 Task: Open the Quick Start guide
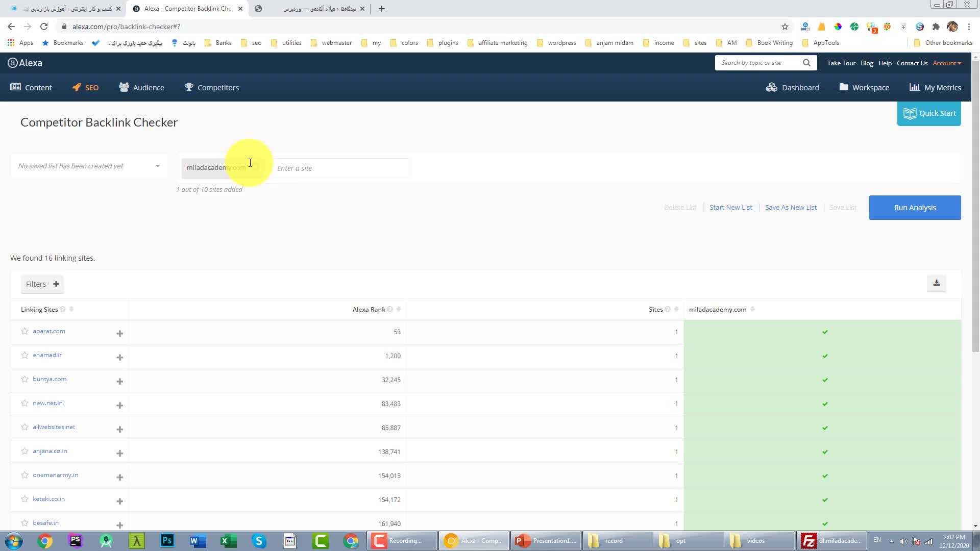[x=929, y=113]
